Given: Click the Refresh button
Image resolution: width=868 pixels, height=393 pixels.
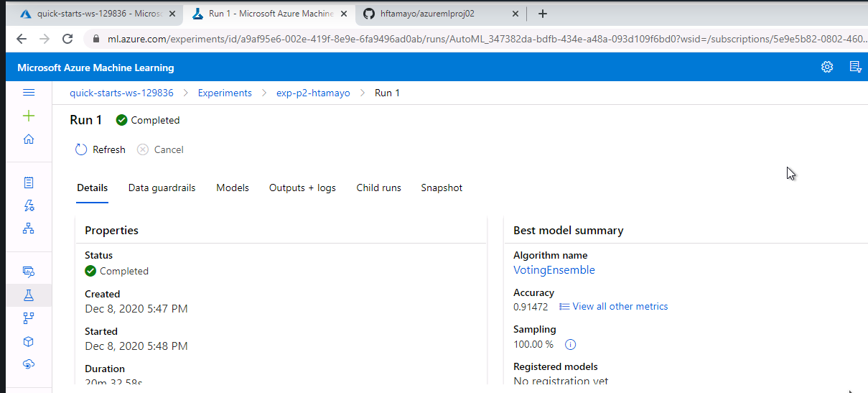Looking at the screenshot, I should point(101,149).
